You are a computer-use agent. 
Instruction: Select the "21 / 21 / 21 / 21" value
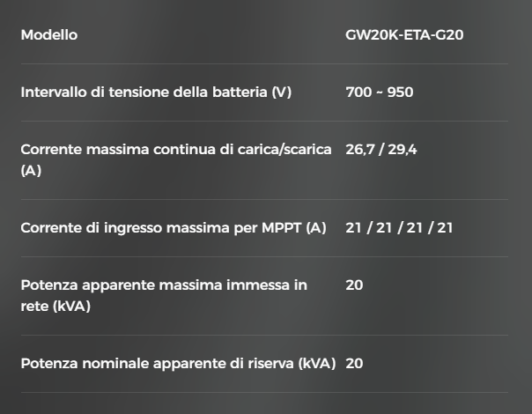tap(399, 228)
